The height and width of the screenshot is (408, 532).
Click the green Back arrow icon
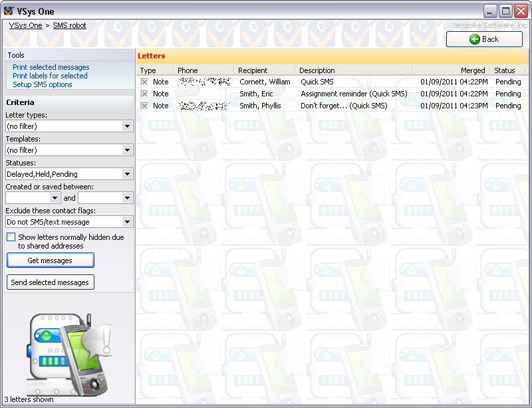[475, 39]
